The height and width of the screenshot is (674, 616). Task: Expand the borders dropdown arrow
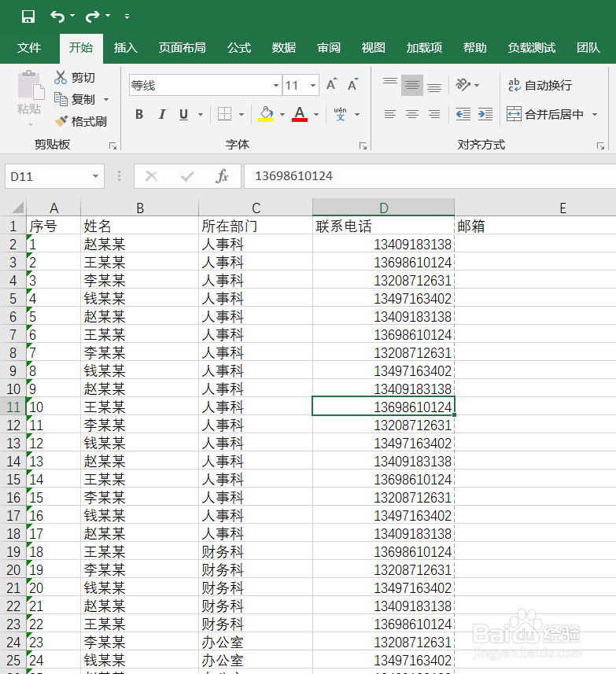[x=242, y=114]
